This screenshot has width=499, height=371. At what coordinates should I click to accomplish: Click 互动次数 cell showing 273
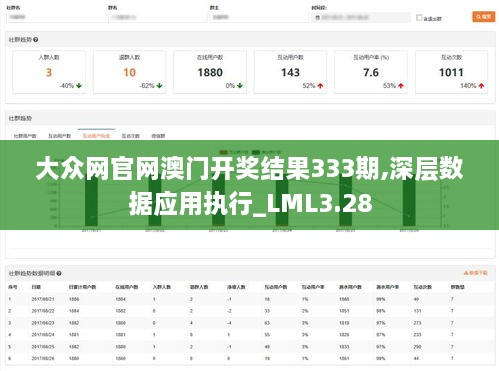pyautogui.click(x=417, y=323)
